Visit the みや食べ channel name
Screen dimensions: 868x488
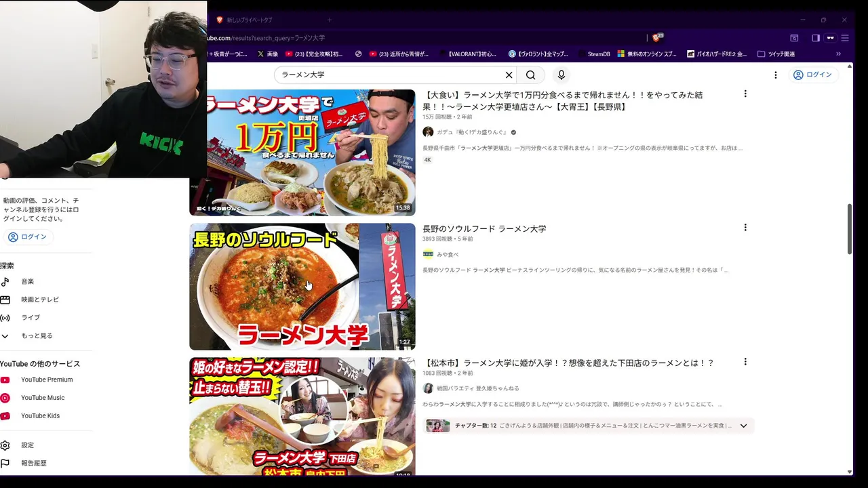(448, 255)
